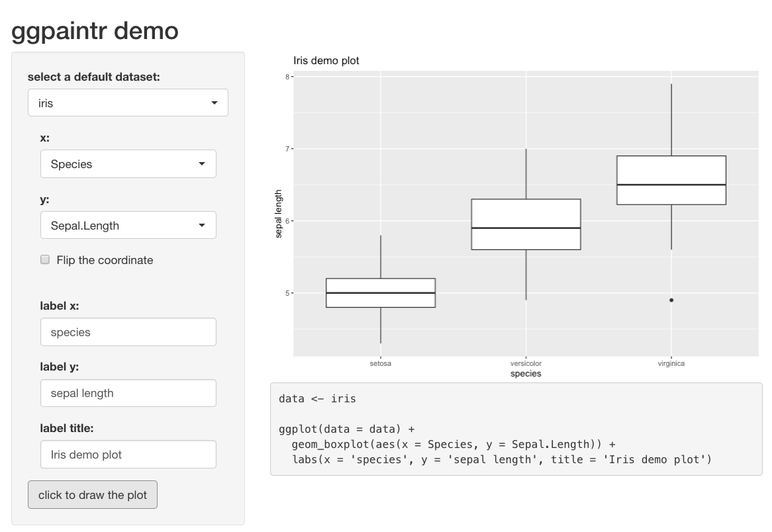Enable the Flip the coordinate checkbox
Viewport: 772px width, 532px height.
coord(46,260)
